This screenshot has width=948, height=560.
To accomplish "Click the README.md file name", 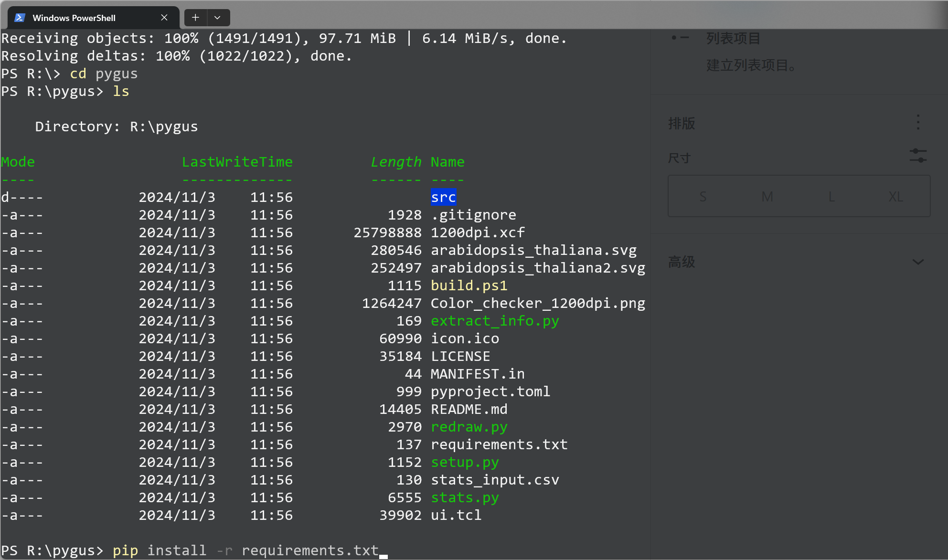I will tap(469, 409).
